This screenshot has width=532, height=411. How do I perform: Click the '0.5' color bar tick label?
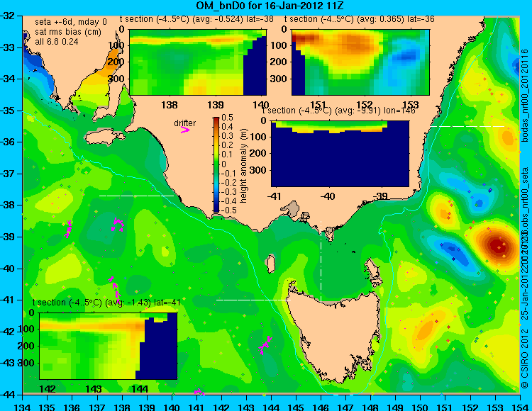point(227,118)
